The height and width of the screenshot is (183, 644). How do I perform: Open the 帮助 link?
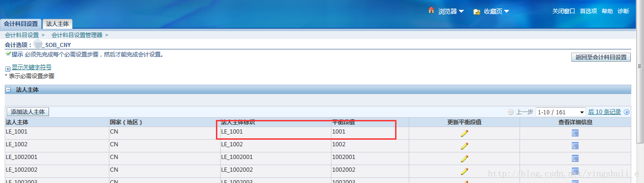[x=607, y=11]
